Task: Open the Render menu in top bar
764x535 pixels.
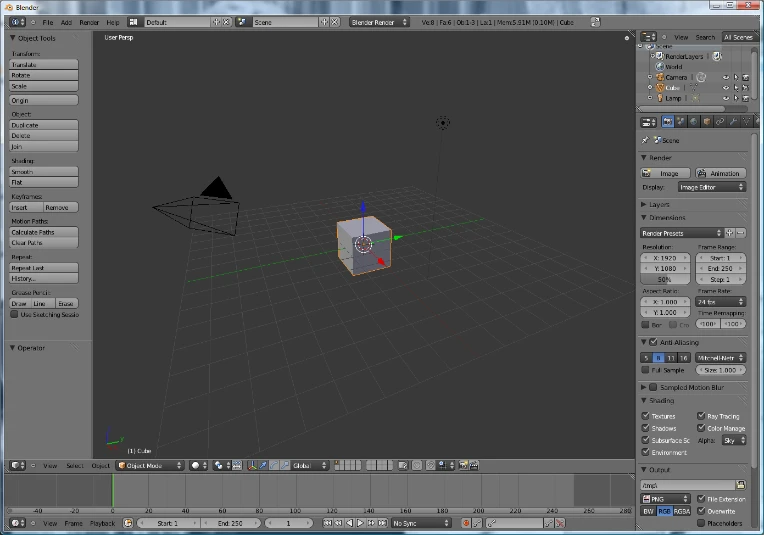Action: pyautogui.click(x=89, y=22)
